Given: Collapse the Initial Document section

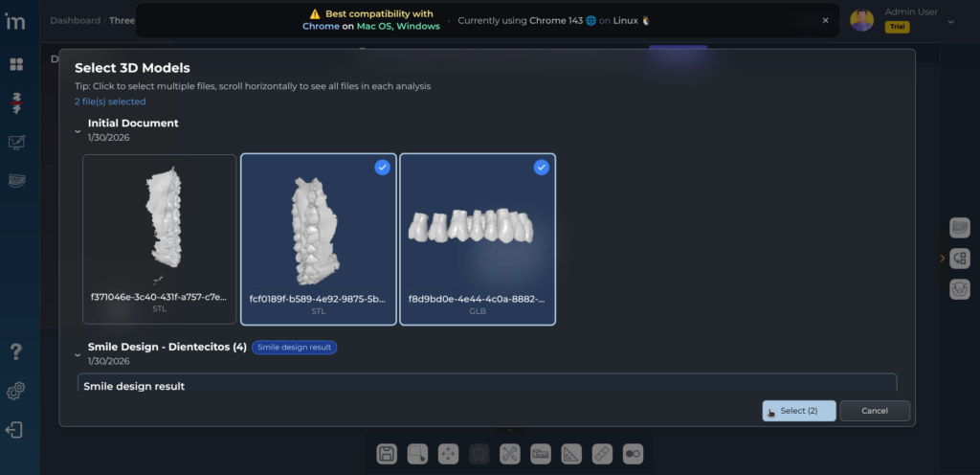Looking at the screenshot, I should [x=78, y=130].
